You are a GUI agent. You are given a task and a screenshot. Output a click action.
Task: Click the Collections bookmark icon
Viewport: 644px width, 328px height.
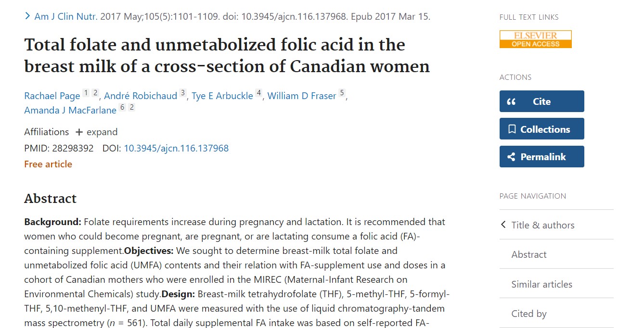(512, 129)
